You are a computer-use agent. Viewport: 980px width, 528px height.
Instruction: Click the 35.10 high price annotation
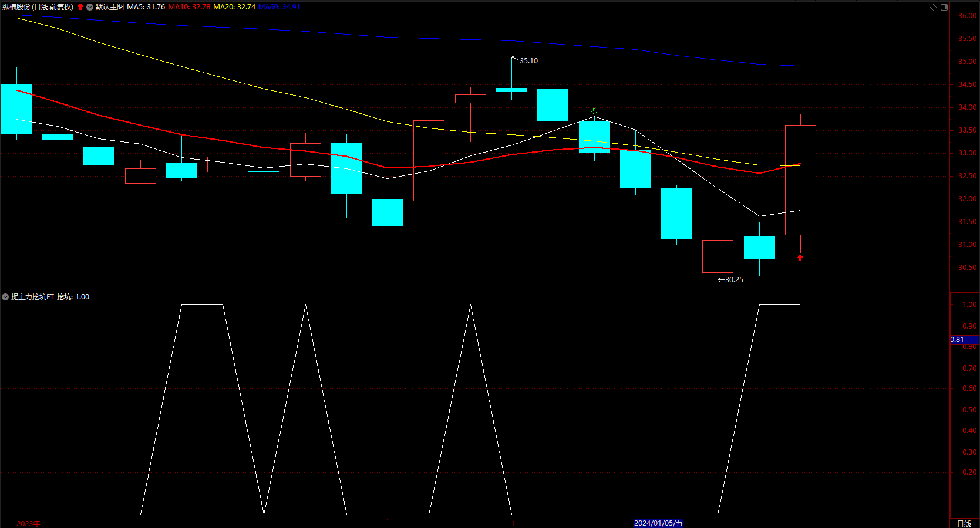528,61
